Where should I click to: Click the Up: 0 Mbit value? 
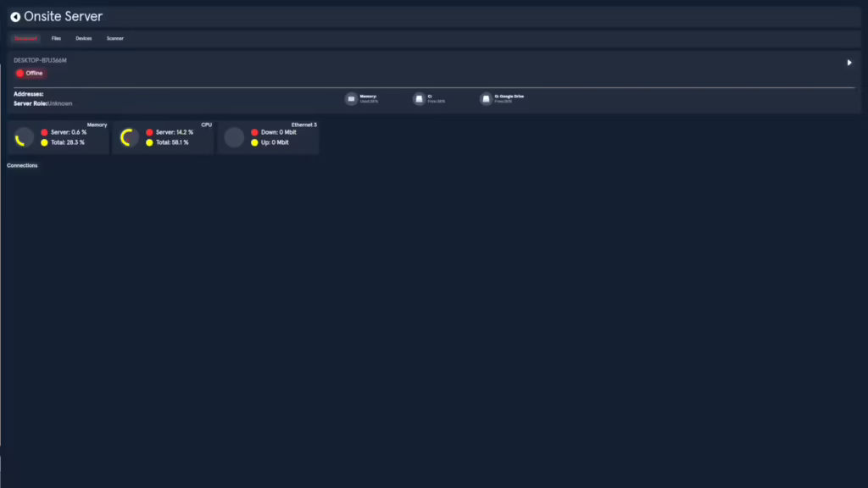[275, 142]
